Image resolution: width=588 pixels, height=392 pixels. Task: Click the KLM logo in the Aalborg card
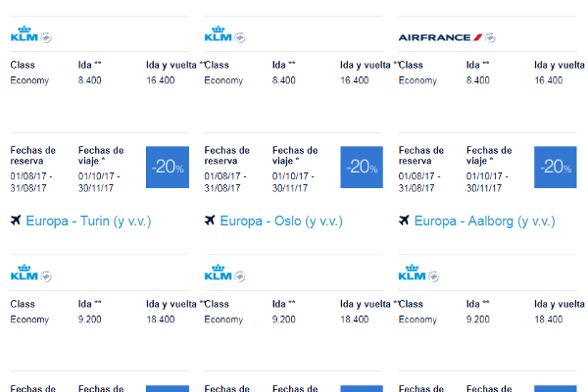point(413,272)
